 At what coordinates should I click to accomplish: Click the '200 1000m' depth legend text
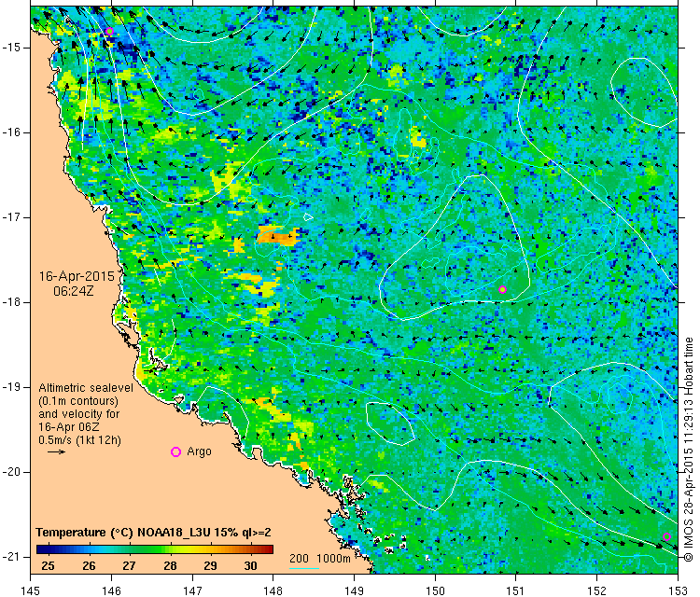coord(319,558)
